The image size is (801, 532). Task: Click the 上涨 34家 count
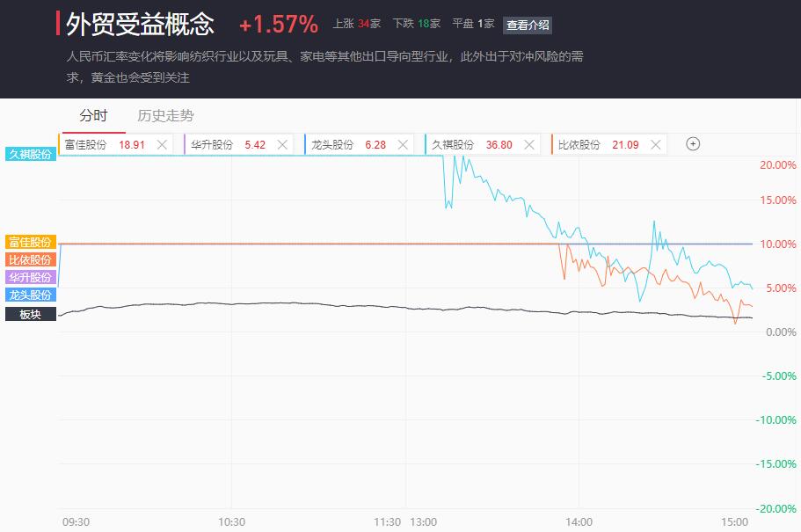coord(357,24)
